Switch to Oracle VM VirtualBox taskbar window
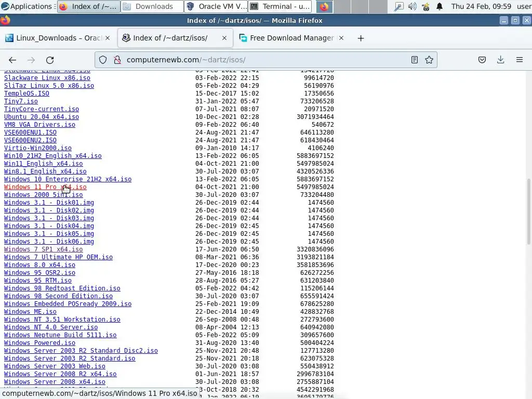 tap(216, 6)
